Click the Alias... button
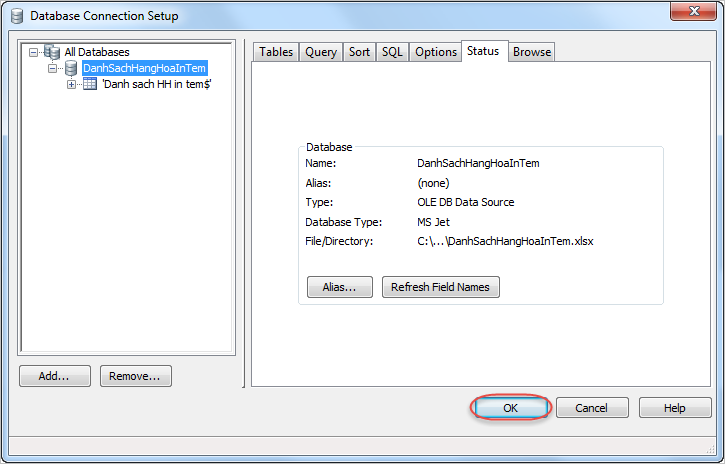Image resolution: width=725 pixels, height=464 pixels. tap(340, 287)
